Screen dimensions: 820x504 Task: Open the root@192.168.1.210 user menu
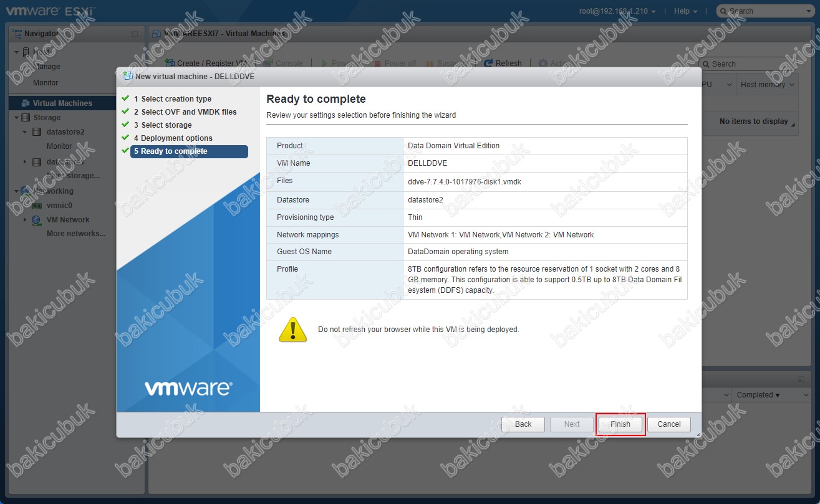pyautogui.click(x=617, y=11)
